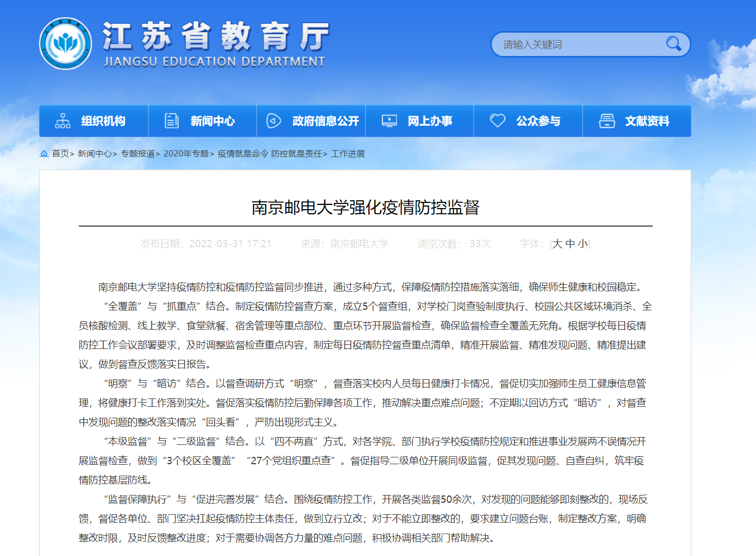756x556 pixels.
Task: Click the 组织机构 organization chart icon
Action: pos(63,121)
